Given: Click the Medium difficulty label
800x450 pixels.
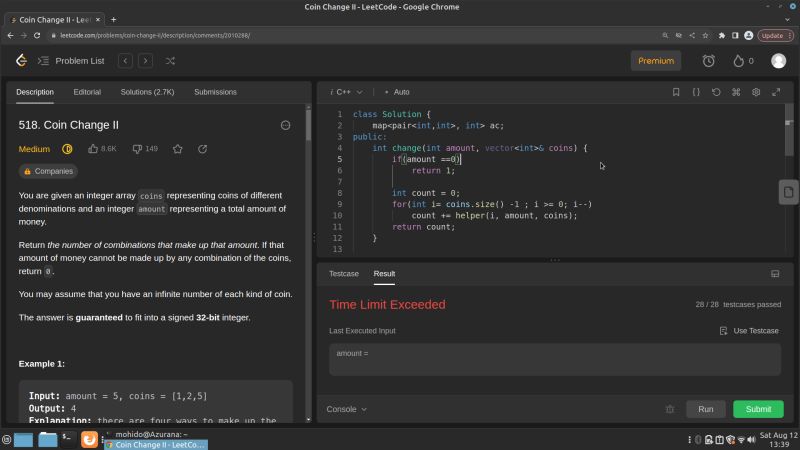Looking at the screenshot, I should pos(34,148).
